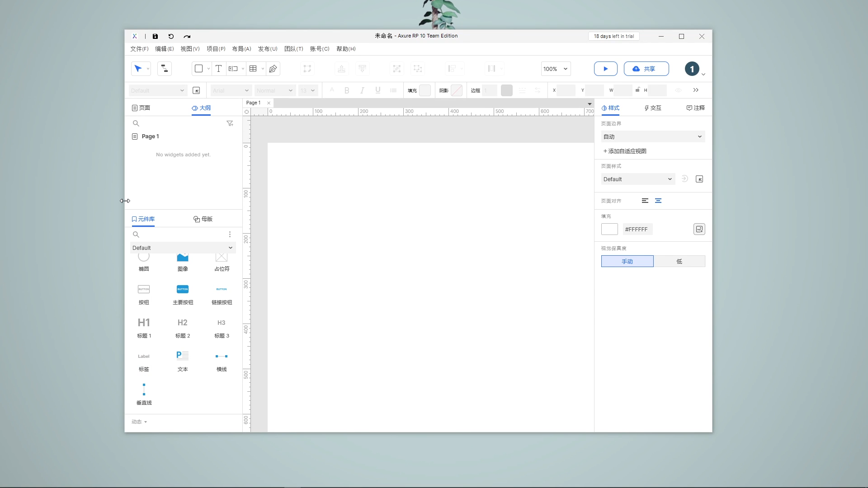
Task: Open the 布局 (Arrange) menu
Action: pos(241,49)
